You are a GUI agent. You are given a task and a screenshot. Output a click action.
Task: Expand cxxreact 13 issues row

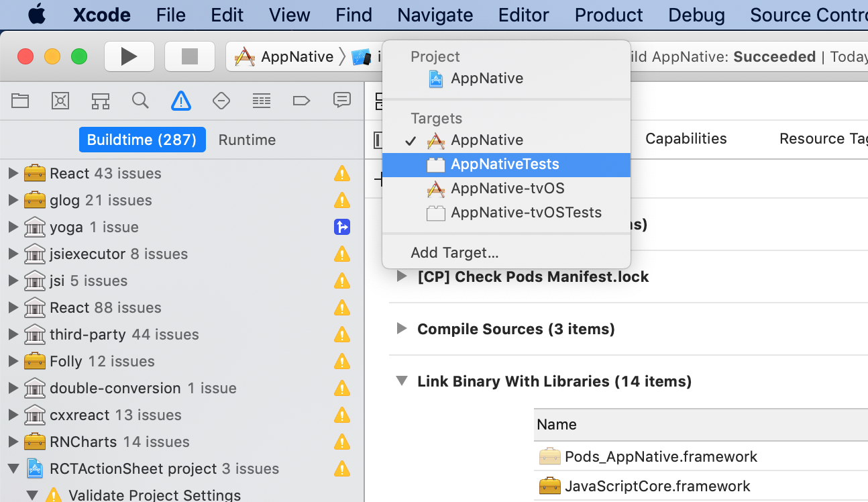click(x=13, y=415)
